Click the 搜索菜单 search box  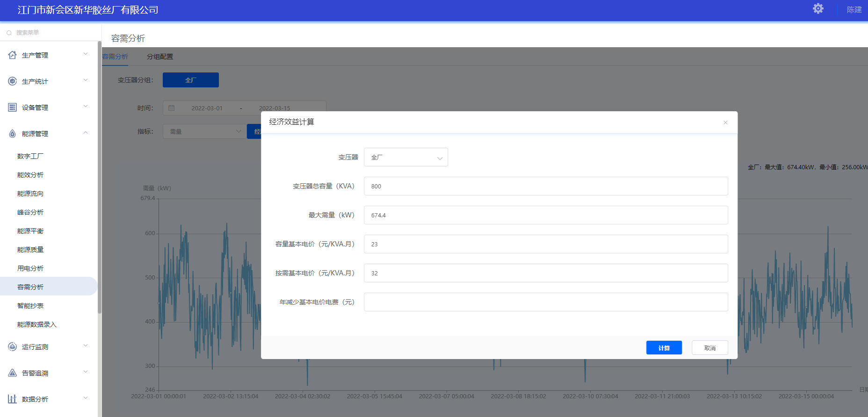51,33
